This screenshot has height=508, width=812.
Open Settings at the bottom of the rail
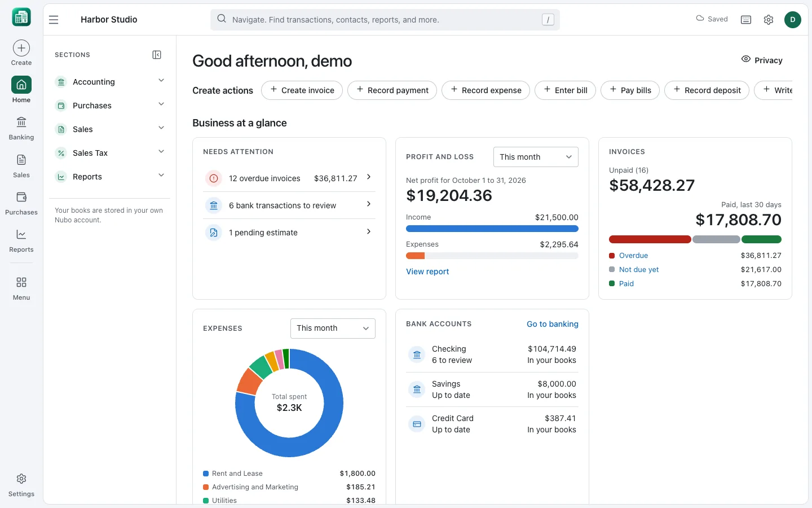[21, 485]
